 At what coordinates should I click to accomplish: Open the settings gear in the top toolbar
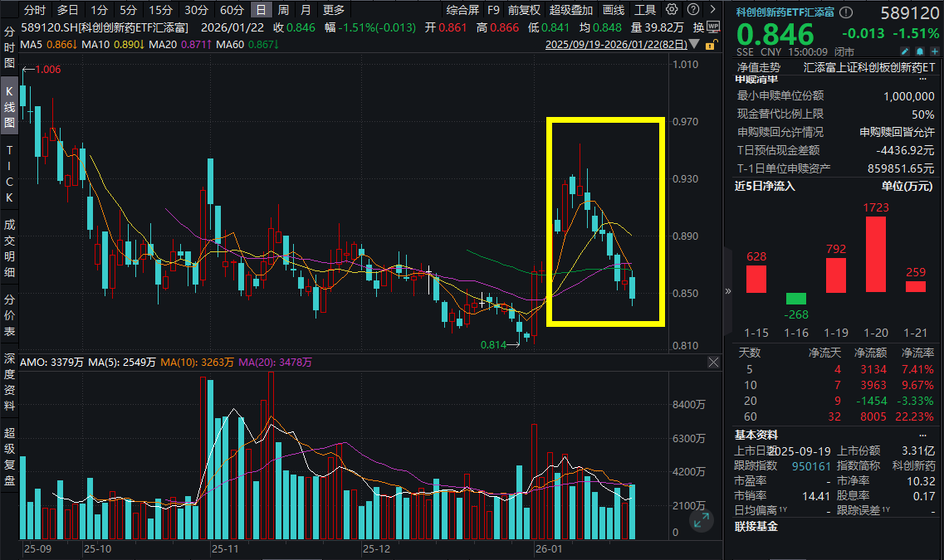coord(673,10)
